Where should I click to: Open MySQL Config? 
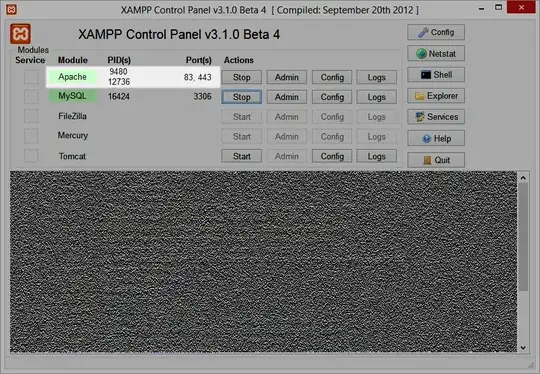[x=332, y=97]
